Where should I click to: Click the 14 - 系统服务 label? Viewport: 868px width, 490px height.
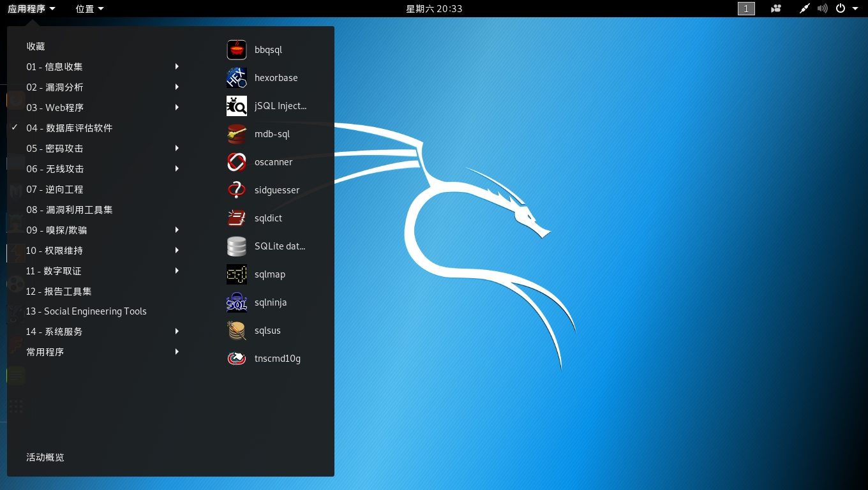(54, 331)
